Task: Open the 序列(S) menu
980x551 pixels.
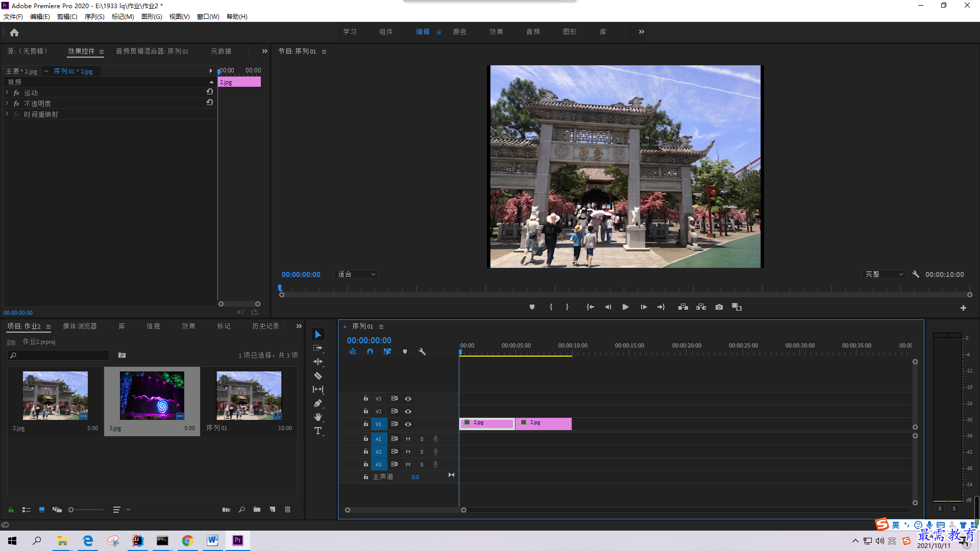Action: click(94, 17)
